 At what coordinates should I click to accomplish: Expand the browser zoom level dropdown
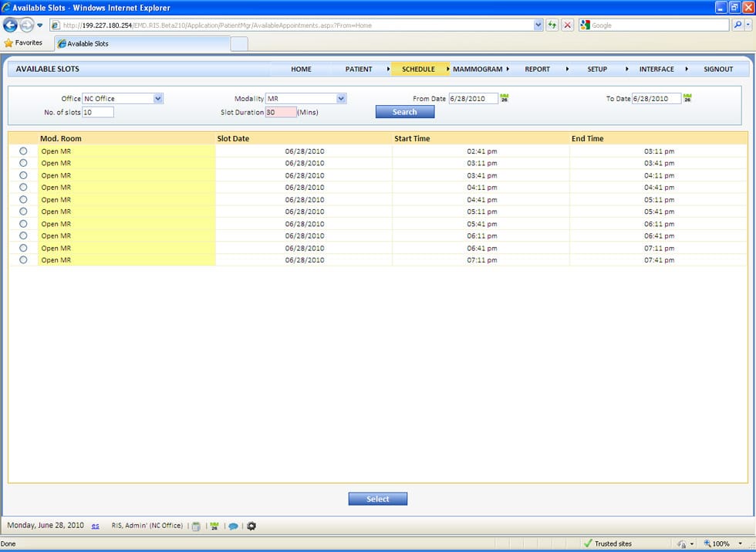[x=730, y=544]
